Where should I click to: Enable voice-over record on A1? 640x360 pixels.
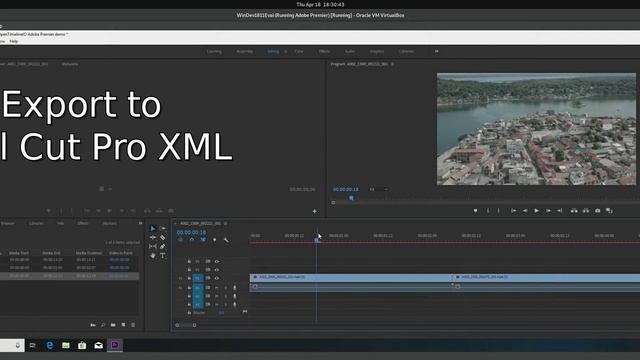tap(235, 288)
